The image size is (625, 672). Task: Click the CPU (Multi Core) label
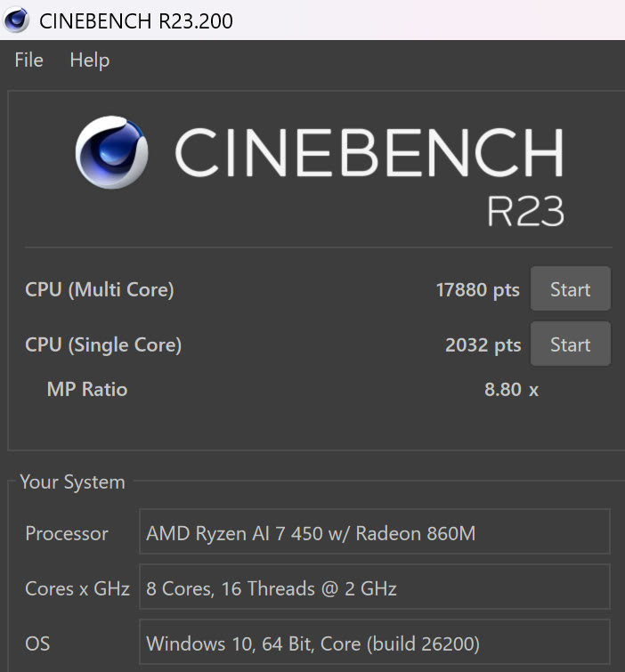[x=100, y=289]
